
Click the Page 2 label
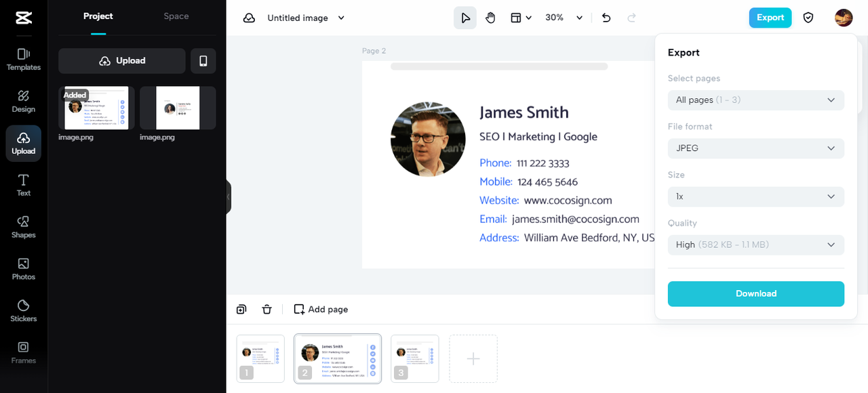pos(374,51)
